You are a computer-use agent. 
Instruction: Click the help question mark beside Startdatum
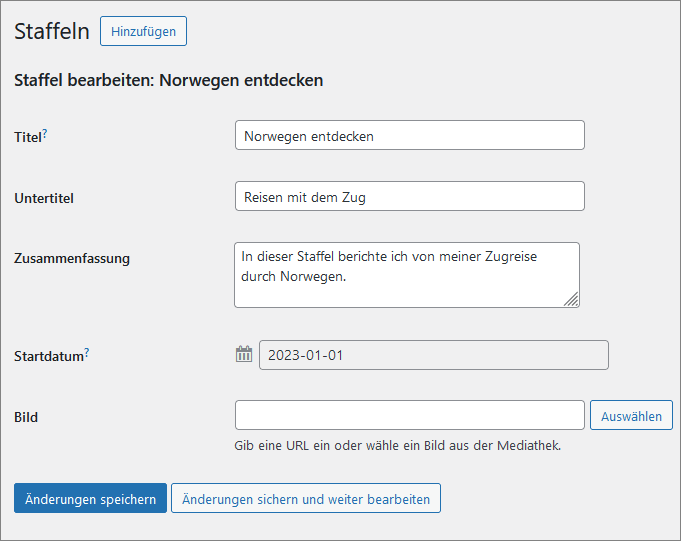87,353
